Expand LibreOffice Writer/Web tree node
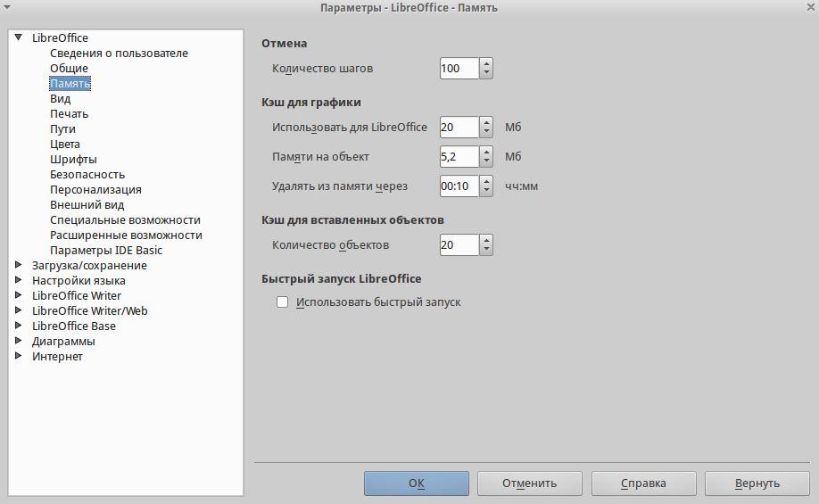 [18, 310]
